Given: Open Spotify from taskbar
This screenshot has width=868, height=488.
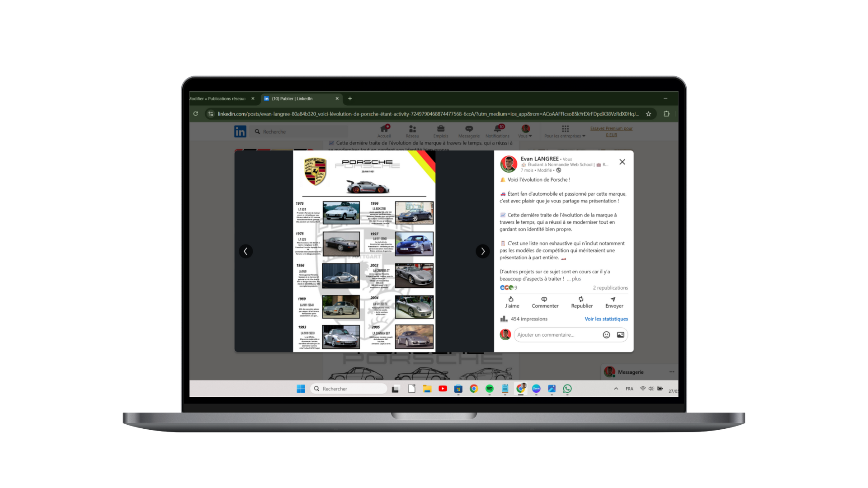Looking at the screenshot, I should tap(490, 389).
